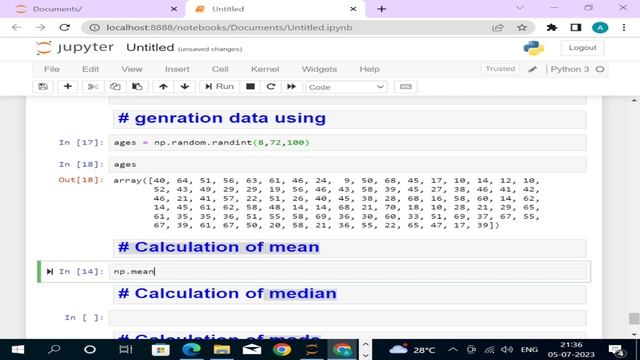
Task: Select the In [18] ages cell
Action: point(348,164)
